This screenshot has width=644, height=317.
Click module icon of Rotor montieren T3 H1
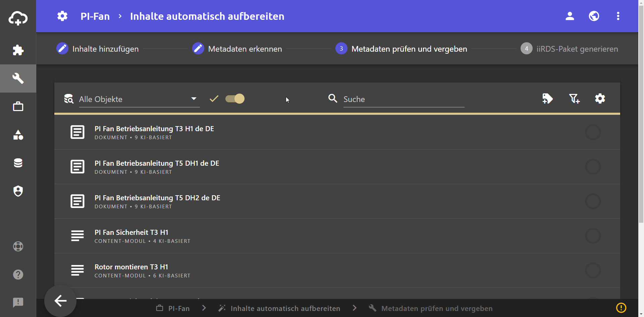77,270
